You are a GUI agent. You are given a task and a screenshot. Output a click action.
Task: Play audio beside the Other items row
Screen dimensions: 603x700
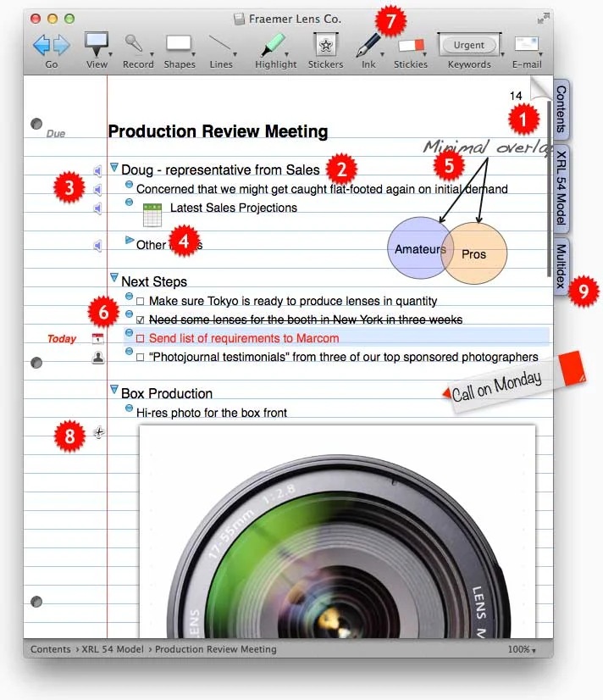(x=97, y=246)
